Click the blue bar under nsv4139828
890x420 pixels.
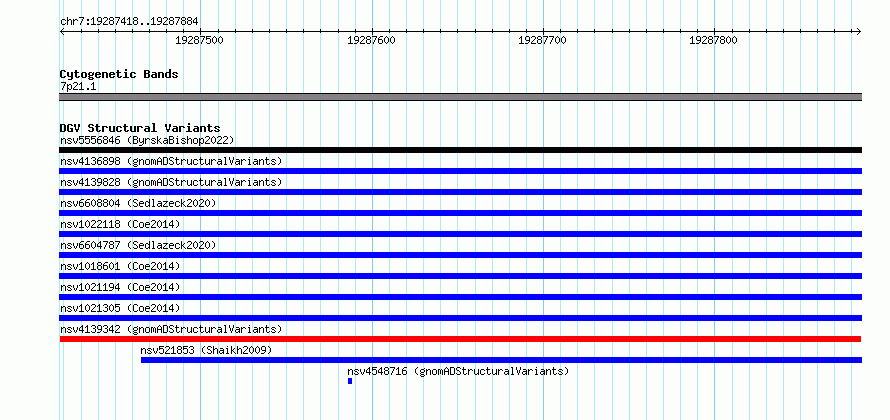460,192
